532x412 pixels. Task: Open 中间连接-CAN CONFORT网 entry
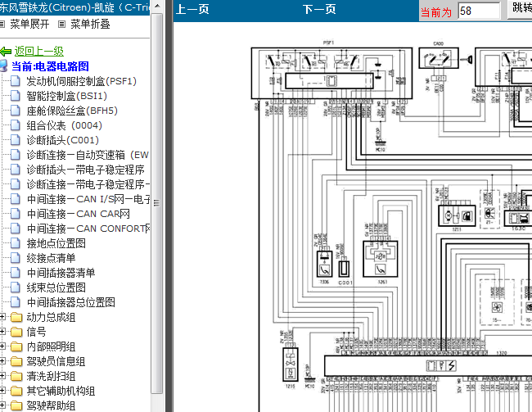tap(88, 229)
